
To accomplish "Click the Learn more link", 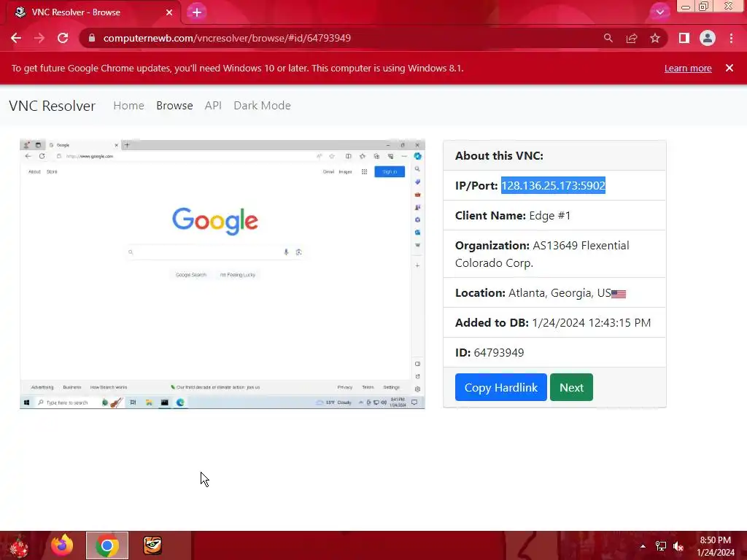I will click(688, 68).
